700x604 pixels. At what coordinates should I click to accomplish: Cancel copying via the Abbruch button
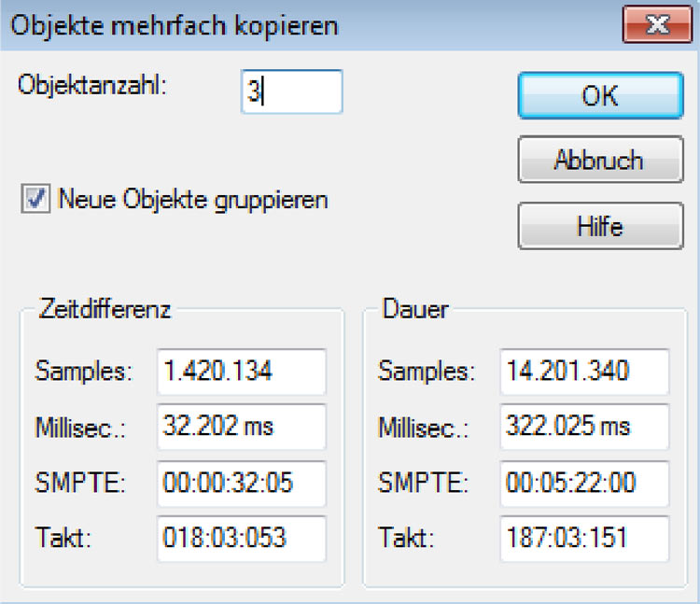click(x=600, y=160)
